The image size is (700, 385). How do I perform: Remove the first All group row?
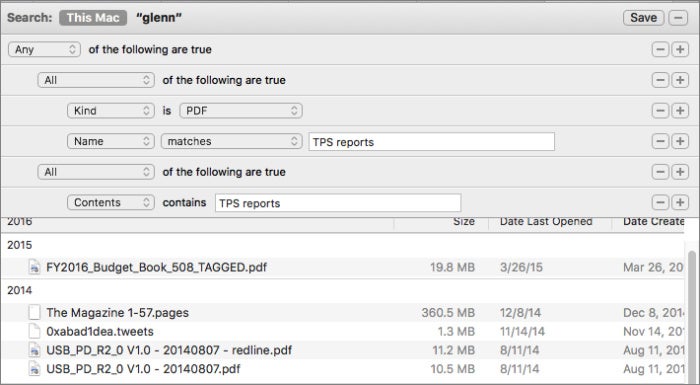click(660, 80)
